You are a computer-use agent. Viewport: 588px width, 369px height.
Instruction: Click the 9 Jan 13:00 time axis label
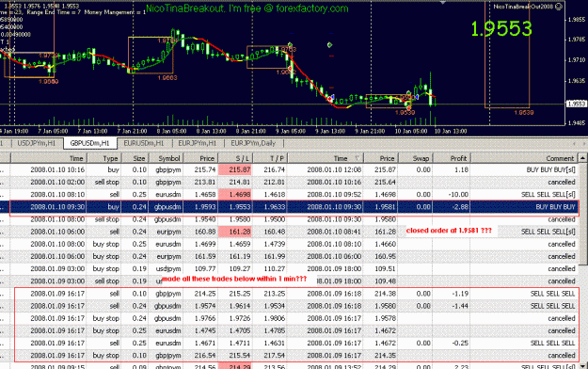click(x=330, y=131)
